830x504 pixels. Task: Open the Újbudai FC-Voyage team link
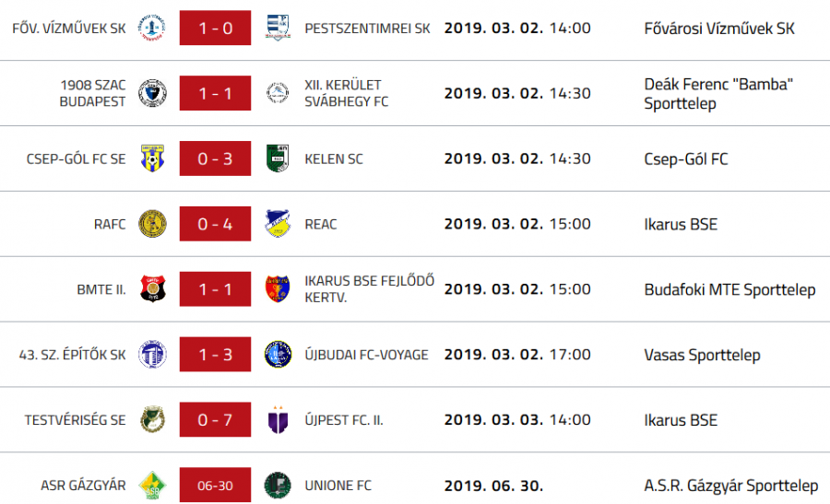[x=366, y=355]
